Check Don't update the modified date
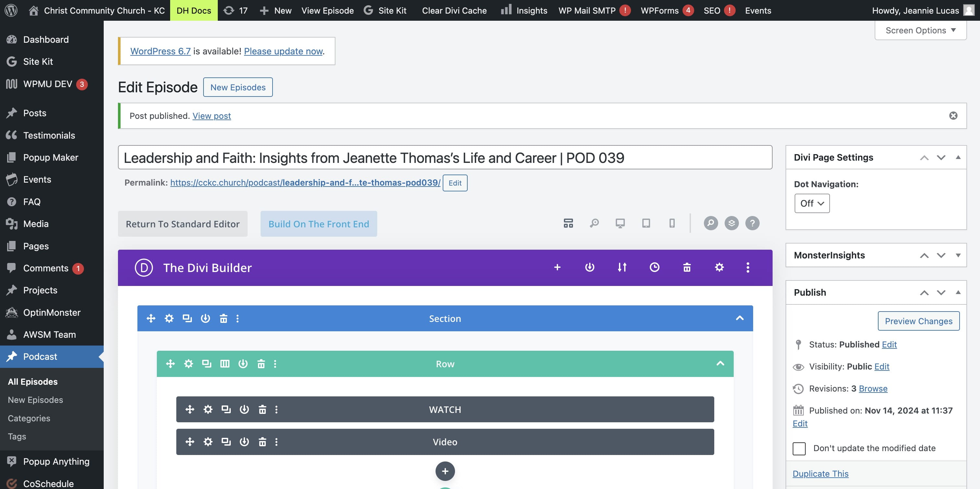This screenshot has width=980, height=489. (x=799, y=448)
